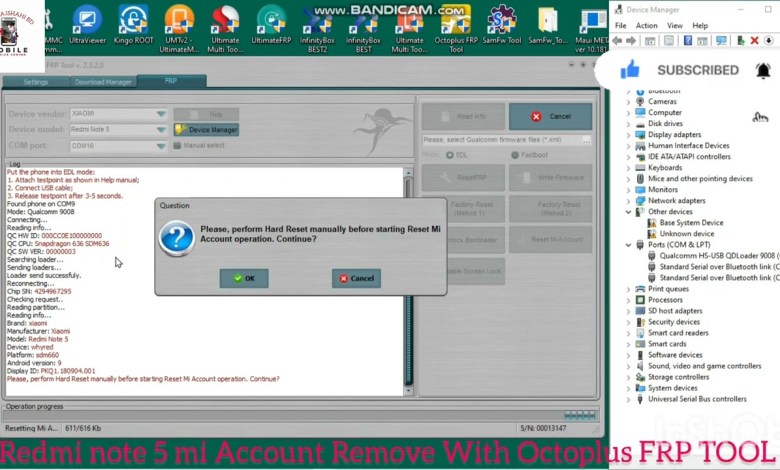Screen dimensions: 780x470
Task: Click Device Manager button in FRP tool
Action: click(206, 130)
